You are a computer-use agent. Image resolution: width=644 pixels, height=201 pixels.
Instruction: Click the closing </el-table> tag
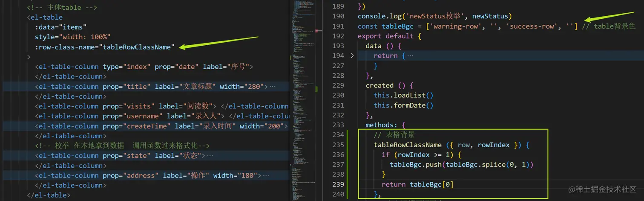[48, 195]
